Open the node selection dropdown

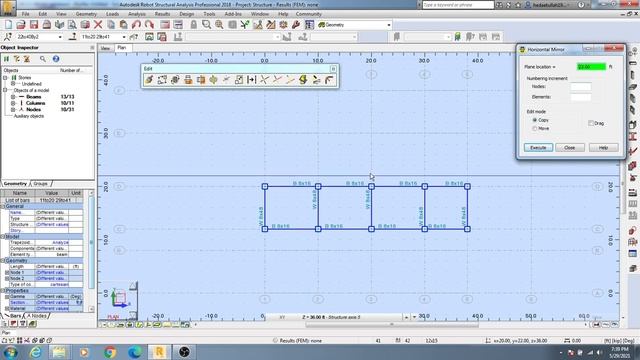tap(60, 37)
